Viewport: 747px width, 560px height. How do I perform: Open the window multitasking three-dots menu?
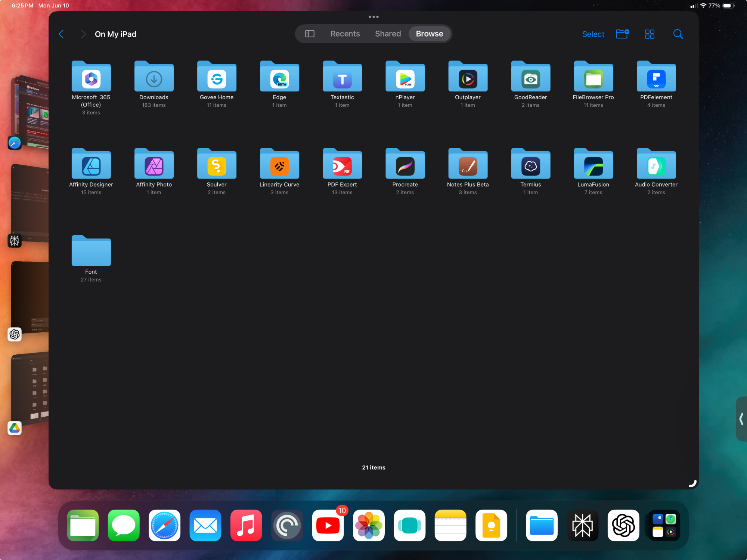373,17
